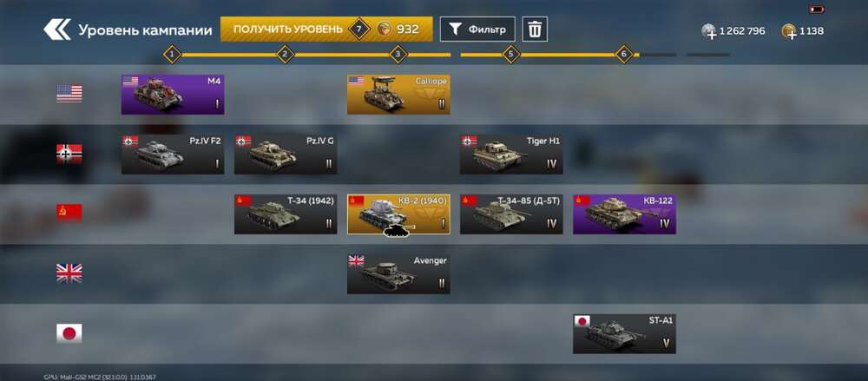Click the trash bin icon

click(535, 29)
